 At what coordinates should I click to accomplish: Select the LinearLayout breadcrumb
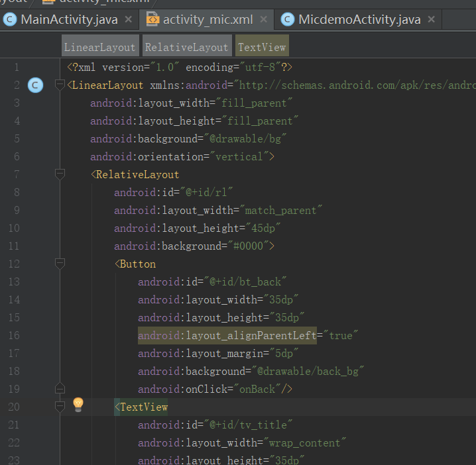(x=100, y=46)
